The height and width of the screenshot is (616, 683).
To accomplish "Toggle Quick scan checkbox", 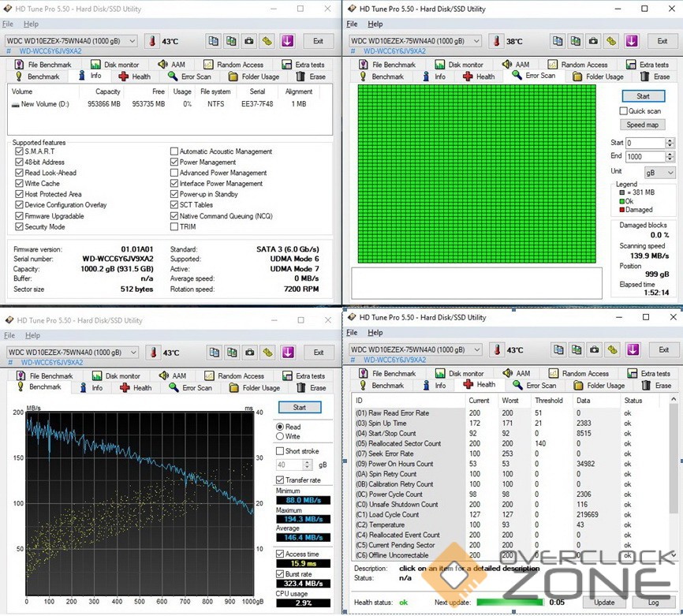I will click(623, 111).
